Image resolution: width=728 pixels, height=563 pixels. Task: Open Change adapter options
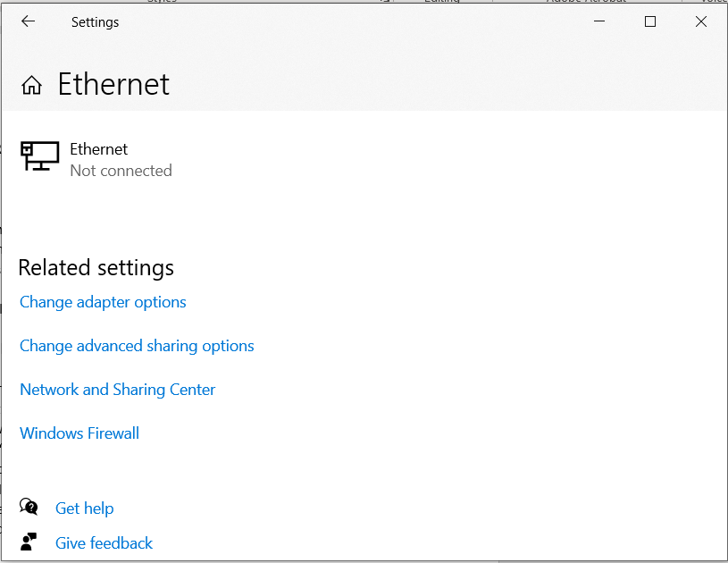[103, 302]
